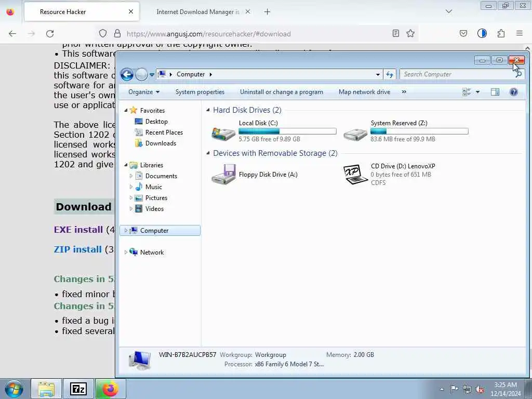Click Local Disk (C:) capacity bar

(x=287, y=131)
